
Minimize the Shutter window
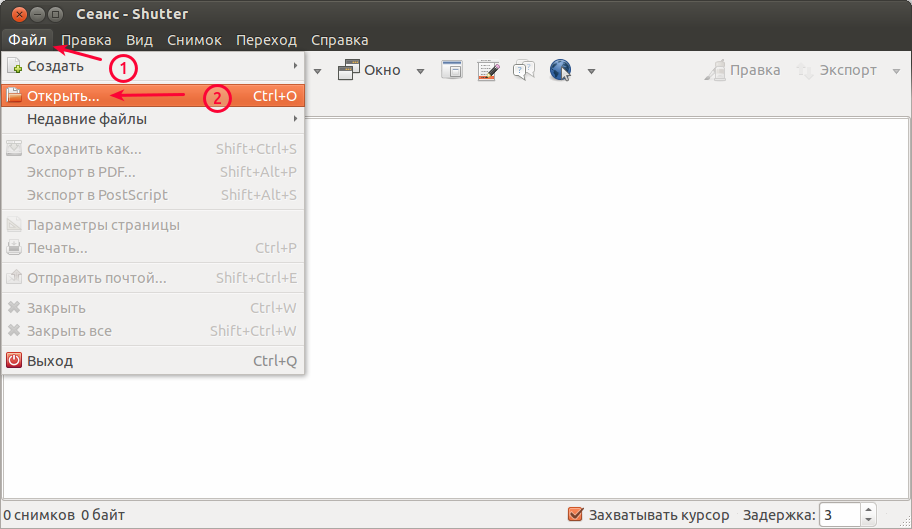click(37, 14)
